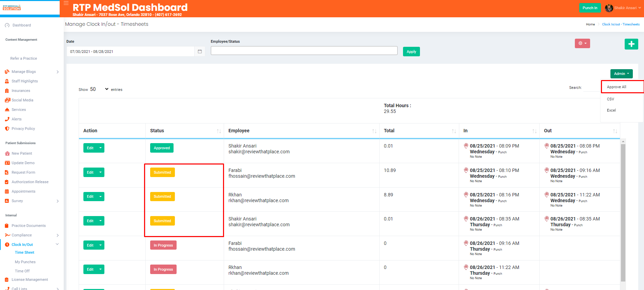
Task: Open the Show entries count dropdown
Action: click(99, 89)
